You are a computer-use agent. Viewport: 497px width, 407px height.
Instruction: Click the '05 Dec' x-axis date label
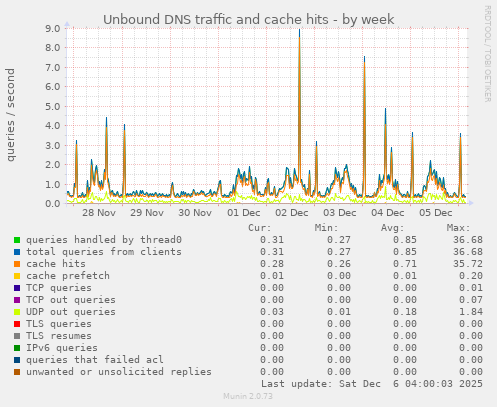(x=436, y=213)
